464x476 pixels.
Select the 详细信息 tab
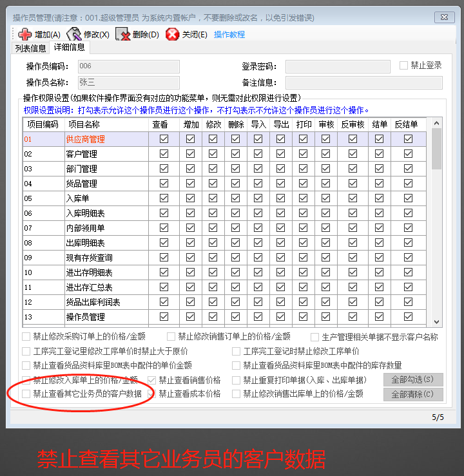click(69, 48)
